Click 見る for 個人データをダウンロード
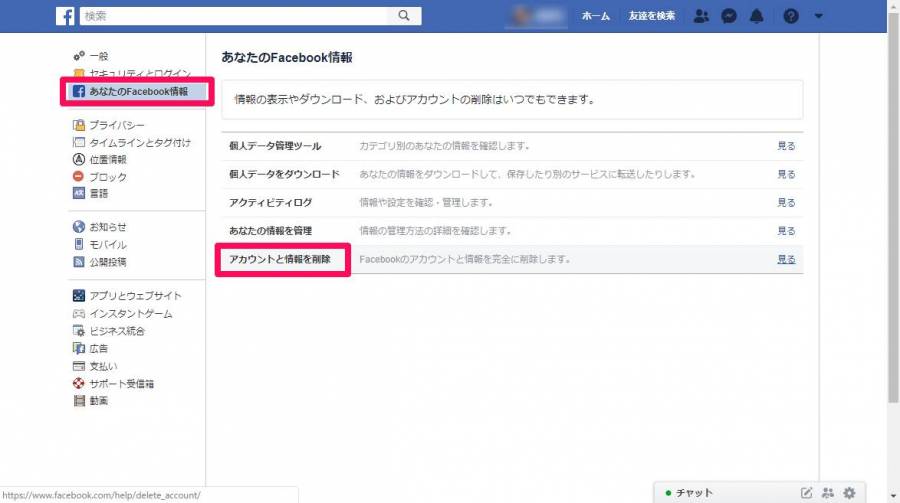Viewport: 900px width, 503px height. tap(786, 174)
